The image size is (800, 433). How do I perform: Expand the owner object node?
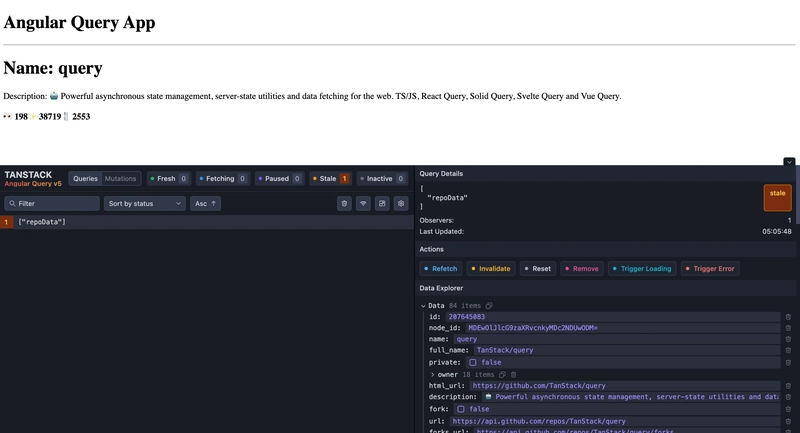pos(432,374)
